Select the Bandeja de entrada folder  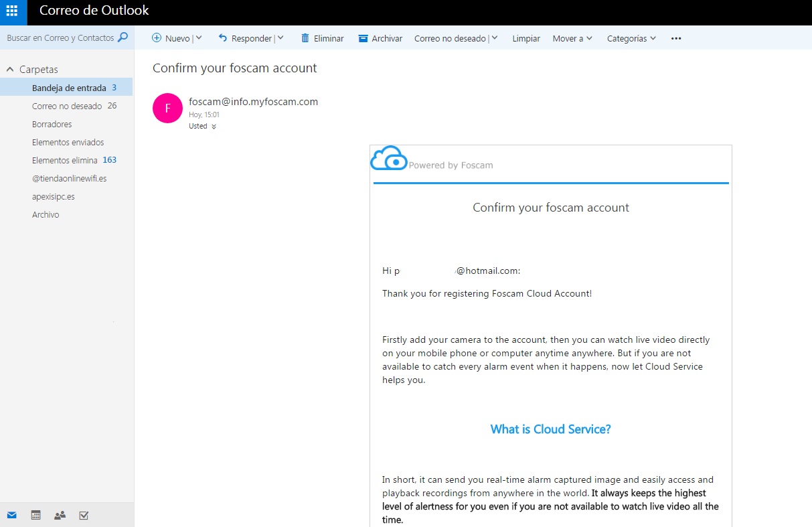tap(67, 88)
